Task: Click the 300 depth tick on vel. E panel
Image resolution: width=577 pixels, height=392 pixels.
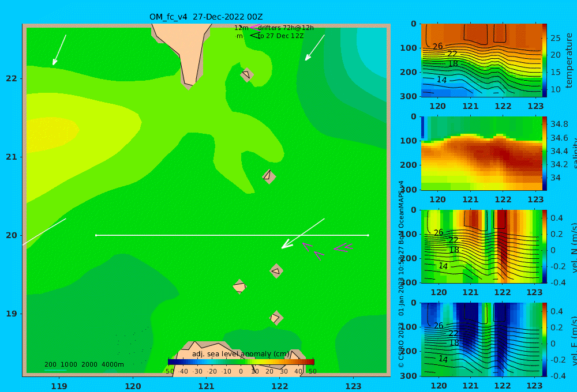Action: (x=409, y=375)
